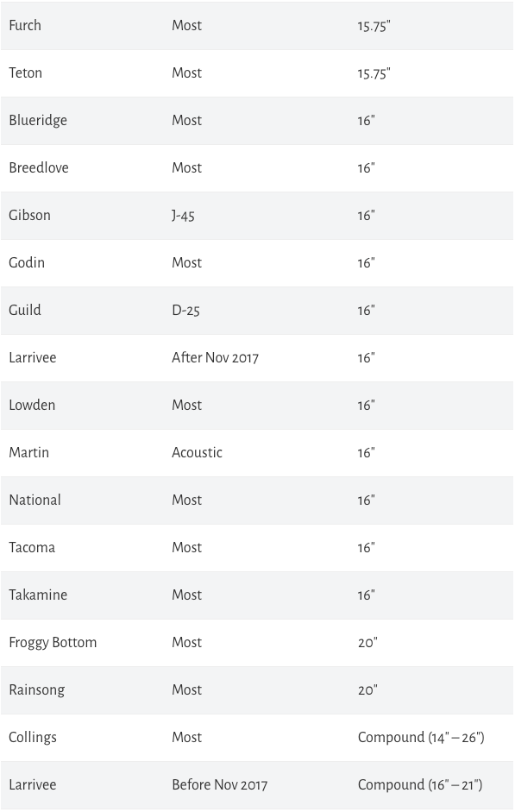Click the Guild D-25 model cell
The image size is (515, 812).
pyautogui.click(x=185, y=310)
